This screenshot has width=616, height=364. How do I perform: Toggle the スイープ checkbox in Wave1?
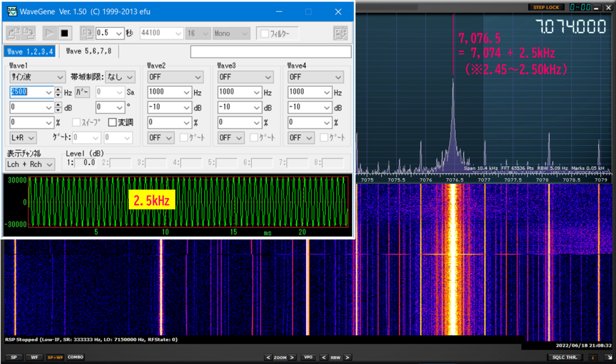coord(76,123)
